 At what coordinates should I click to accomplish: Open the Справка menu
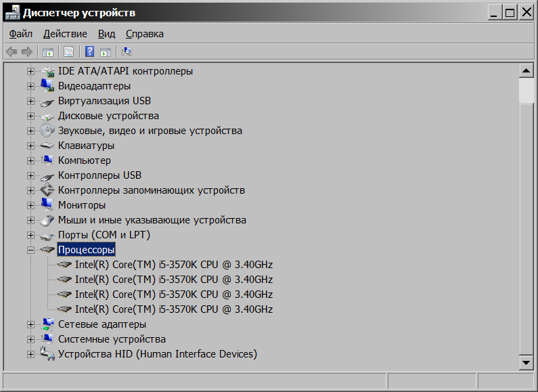[144, 33]
